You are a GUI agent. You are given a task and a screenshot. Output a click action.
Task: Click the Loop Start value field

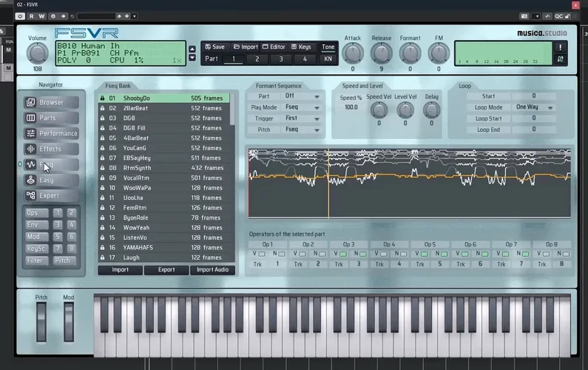[534, 118]
